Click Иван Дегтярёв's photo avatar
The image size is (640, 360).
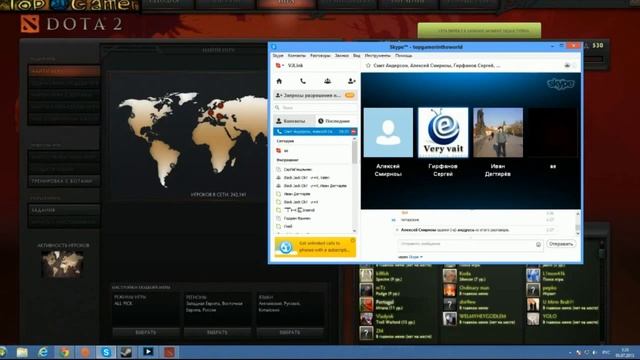click(498, 132)
